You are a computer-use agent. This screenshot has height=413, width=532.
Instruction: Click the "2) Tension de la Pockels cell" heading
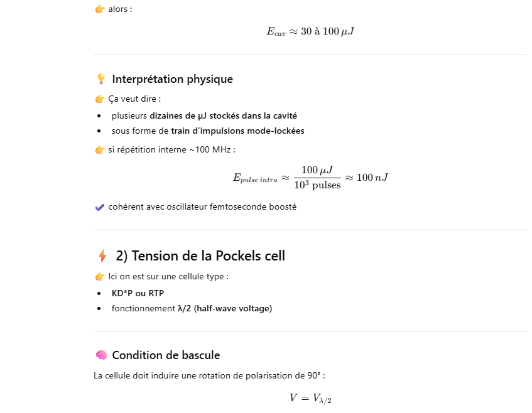click(x=200, y=256)
